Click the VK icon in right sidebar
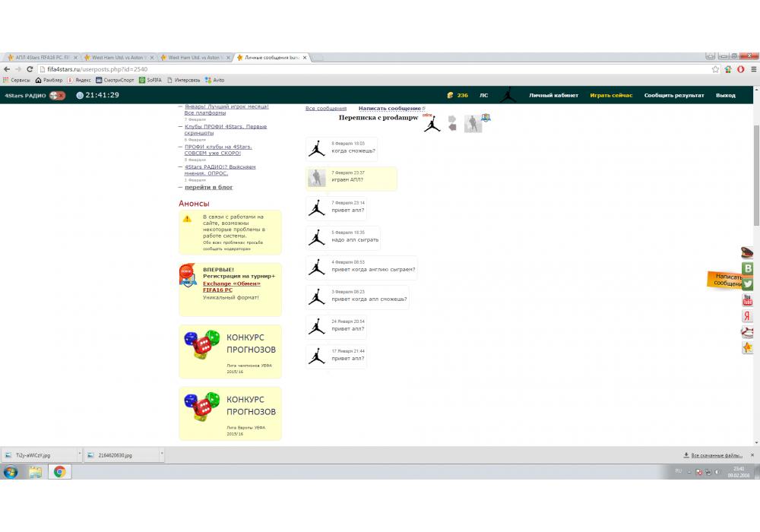Image resolution: width=760 pixels, height=532 pixels. [748, 268]
